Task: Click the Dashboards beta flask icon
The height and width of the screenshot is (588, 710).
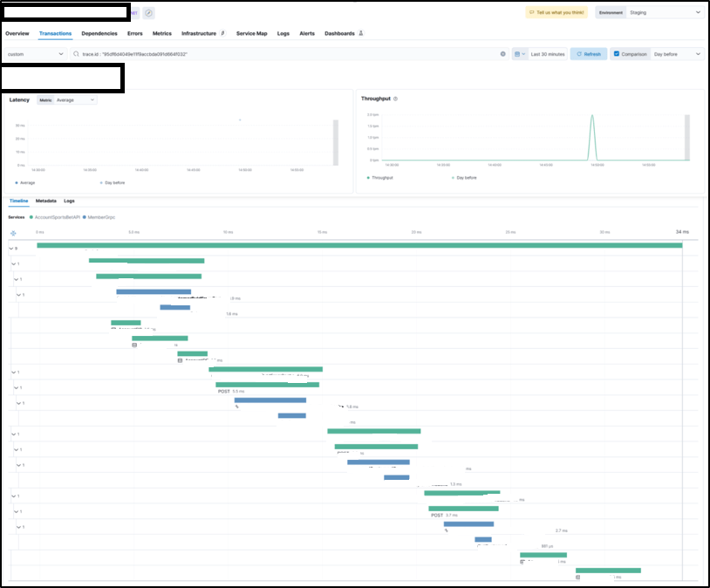Action: point(361,33)
